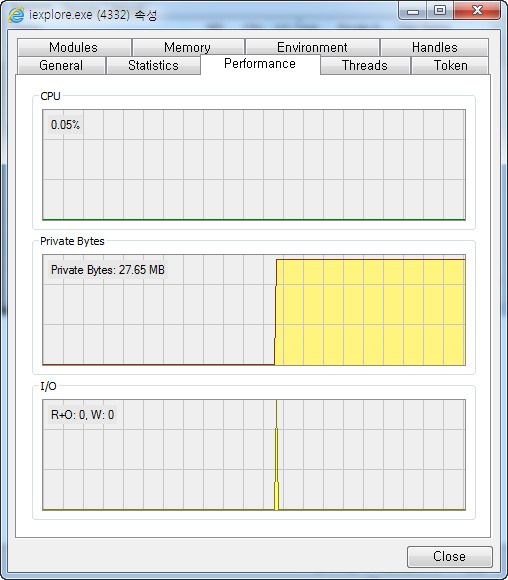Switch to the Statistics tab
508x580 pixels.
click(153, 65)
